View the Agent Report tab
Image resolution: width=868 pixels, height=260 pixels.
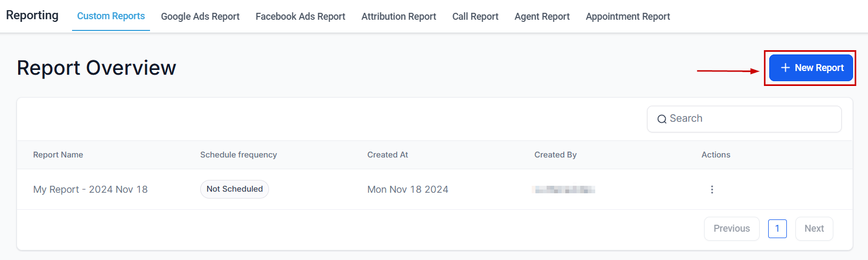click(x=542, y=17)
